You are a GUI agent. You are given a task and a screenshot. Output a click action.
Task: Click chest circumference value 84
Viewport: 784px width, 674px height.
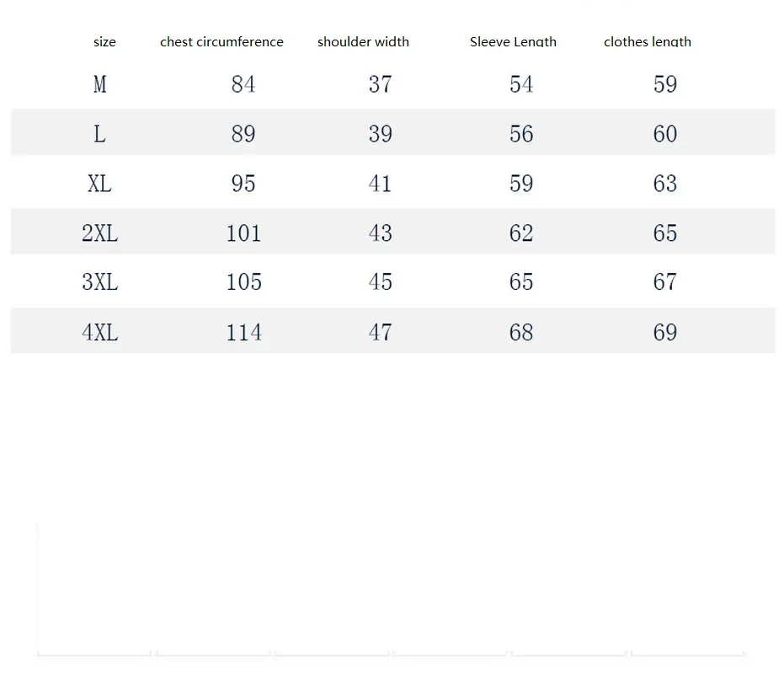(x=243, y=84)
